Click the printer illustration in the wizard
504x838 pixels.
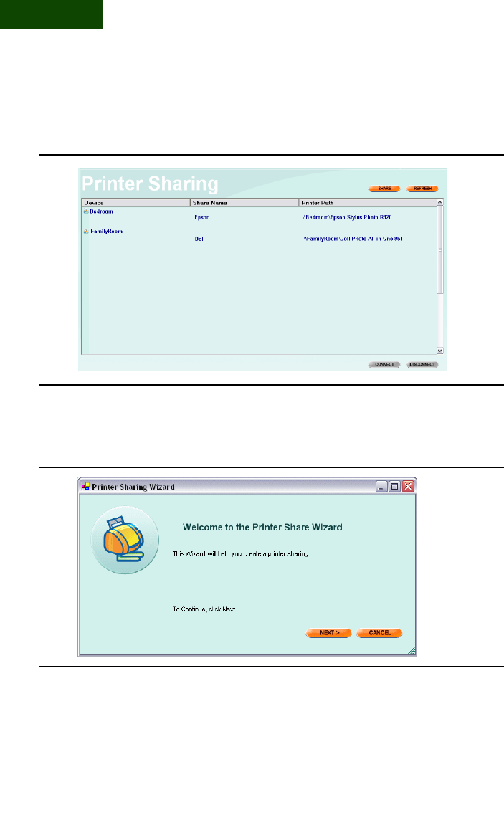coord(125,540)
